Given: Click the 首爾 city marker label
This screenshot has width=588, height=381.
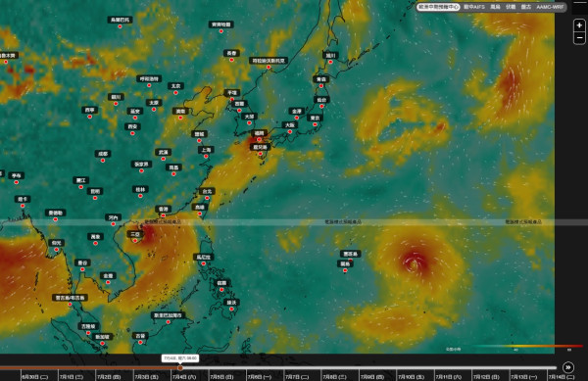Looking at the screenshot, I should pyautogui.click(x=239, y=104).
